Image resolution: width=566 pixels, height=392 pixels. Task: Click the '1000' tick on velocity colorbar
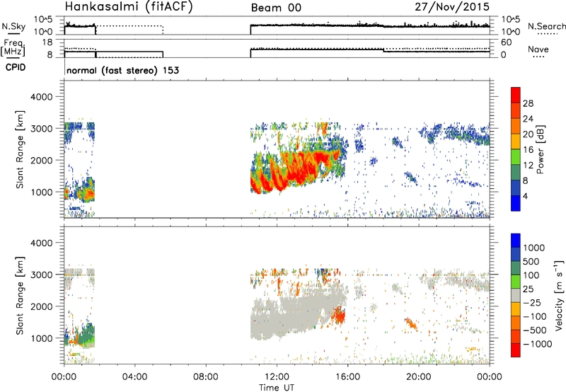pos(534,248)
